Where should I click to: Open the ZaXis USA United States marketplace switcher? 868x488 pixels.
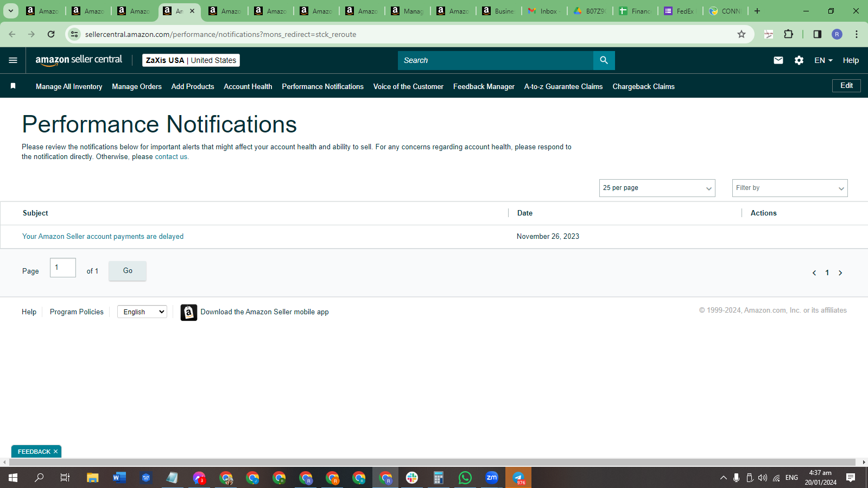click(x=191, y=60)
